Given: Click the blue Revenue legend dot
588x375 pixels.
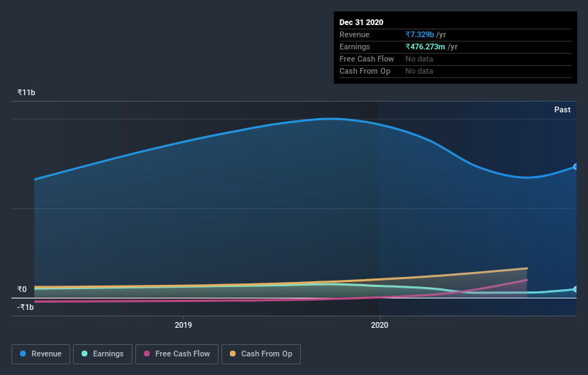Looking at the screenshot, I should tap(23, 354).
